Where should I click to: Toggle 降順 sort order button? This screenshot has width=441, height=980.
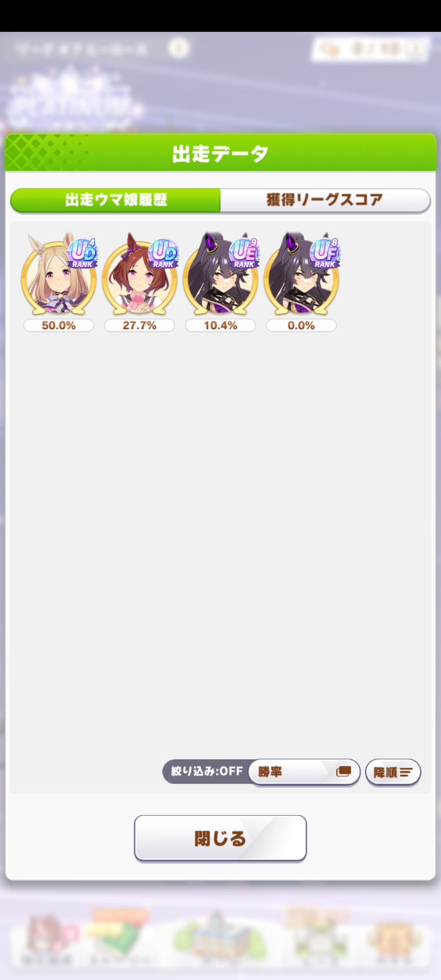[x=393, y=772]
